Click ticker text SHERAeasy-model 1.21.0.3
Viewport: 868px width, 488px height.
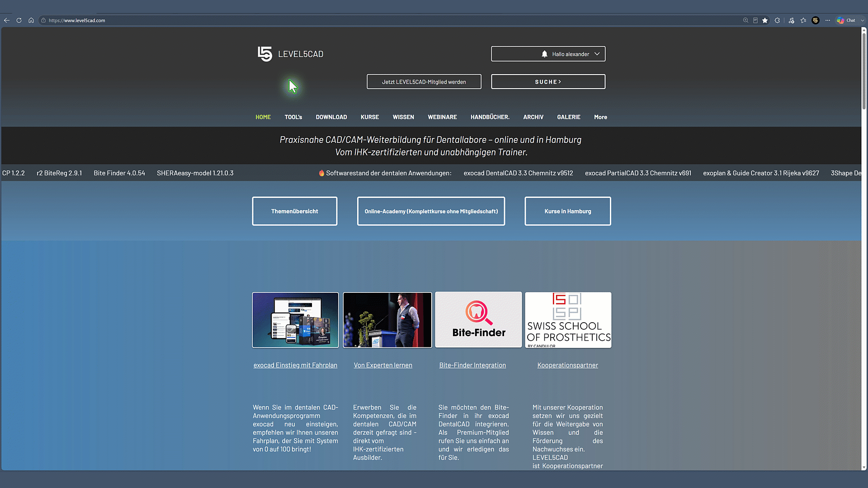(195, 173)
